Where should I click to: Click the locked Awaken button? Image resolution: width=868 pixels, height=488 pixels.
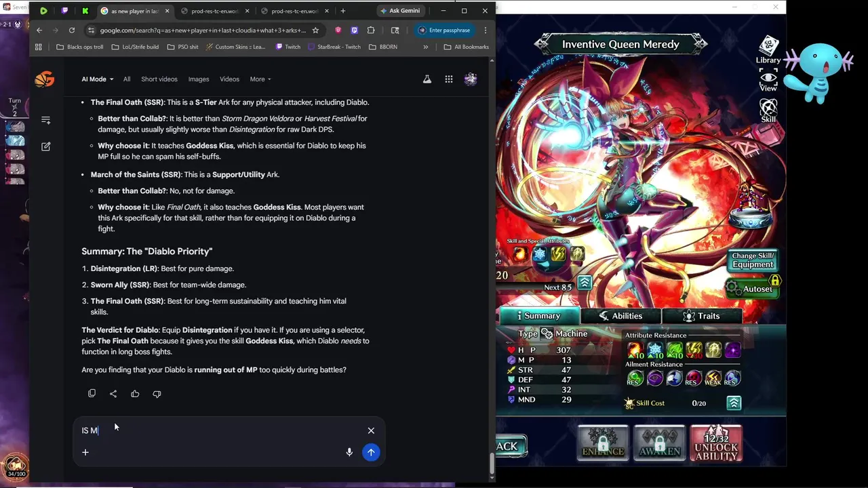[x=659, y=443]
